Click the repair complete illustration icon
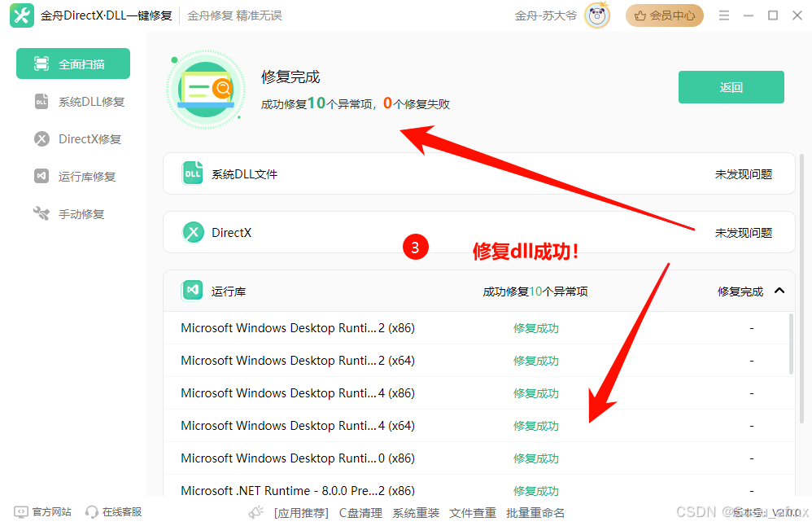 point(206,89)
